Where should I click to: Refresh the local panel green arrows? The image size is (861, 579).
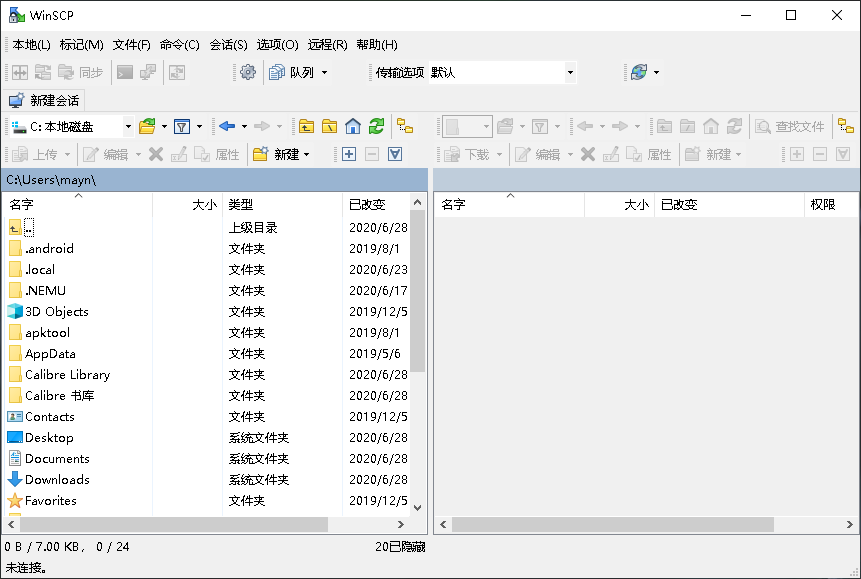[376, 126]
